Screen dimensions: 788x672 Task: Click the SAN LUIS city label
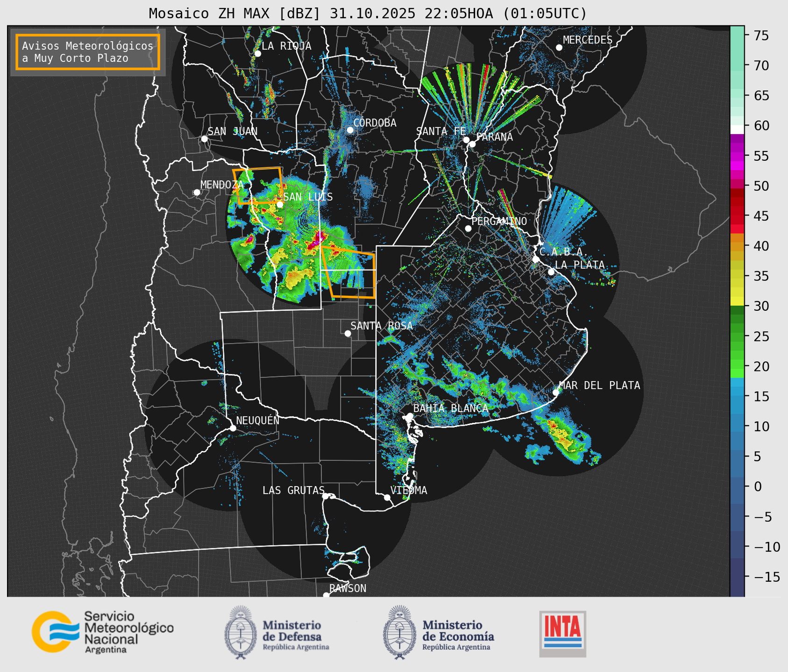(308, 197)
